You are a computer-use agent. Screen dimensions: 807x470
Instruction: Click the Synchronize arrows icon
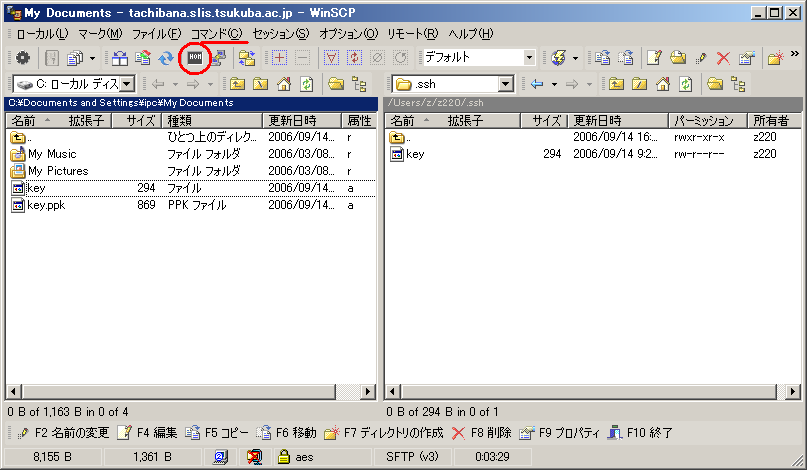coord(166,58)
